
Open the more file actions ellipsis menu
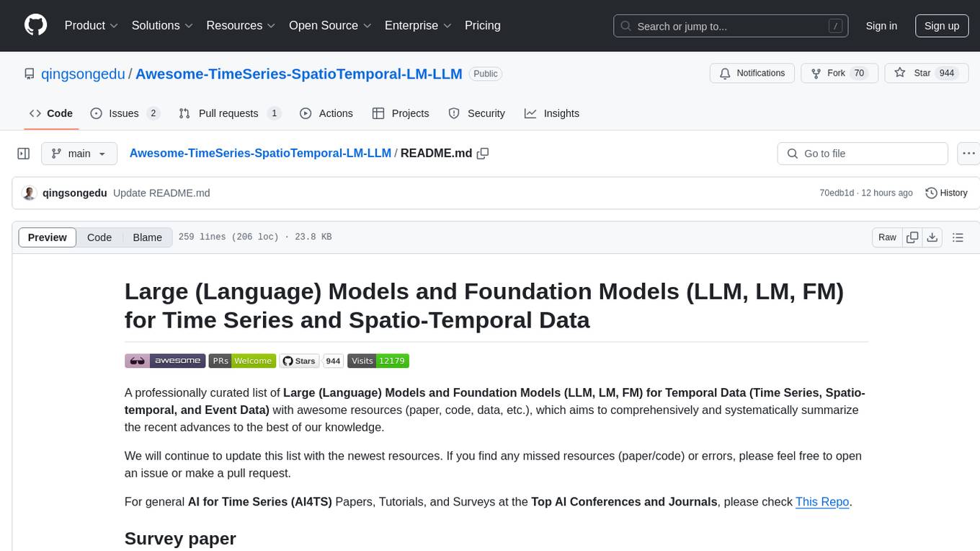point(968,154)
